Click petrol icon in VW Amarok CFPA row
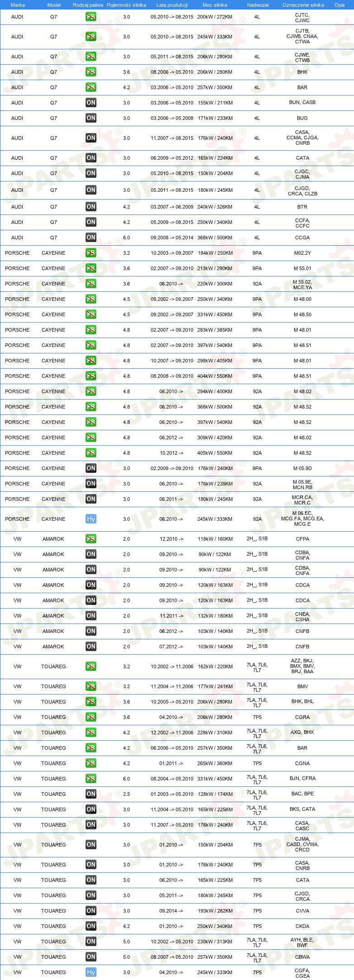The width and height of the screenshot is (354, 980). [x=91, y=539]
